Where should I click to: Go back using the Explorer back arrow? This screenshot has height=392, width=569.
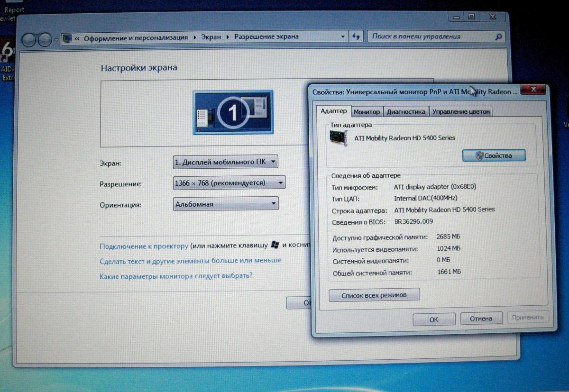coord(29,39)
